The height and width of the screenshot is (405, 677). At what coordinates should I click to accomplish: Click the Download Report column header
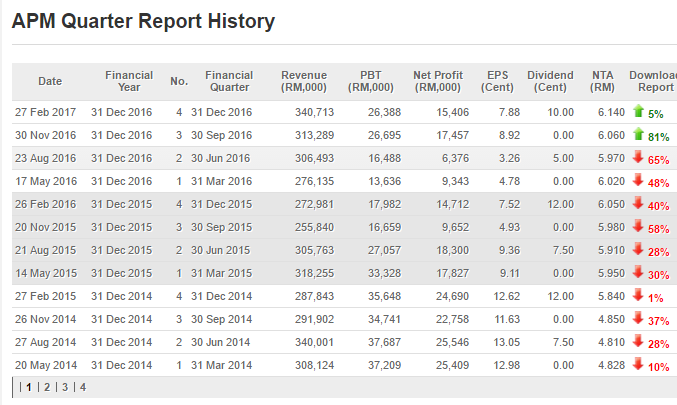(x=651, y=81)
